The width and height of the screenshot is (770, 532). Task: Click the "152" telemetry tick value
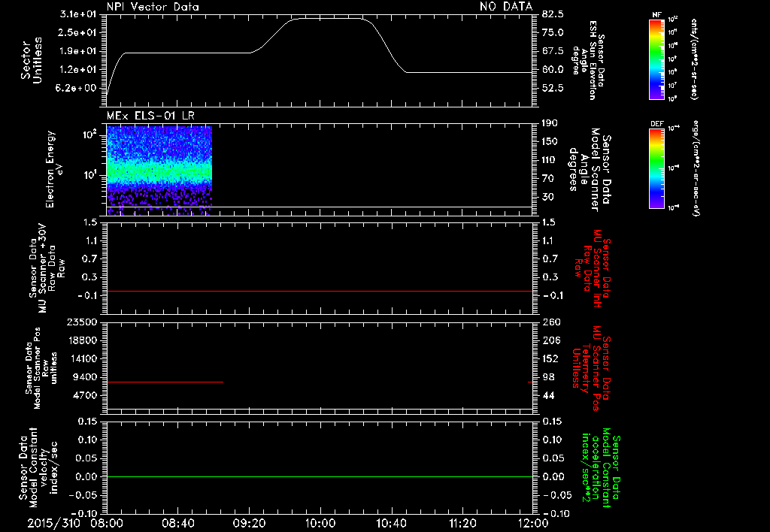point(550,358)
